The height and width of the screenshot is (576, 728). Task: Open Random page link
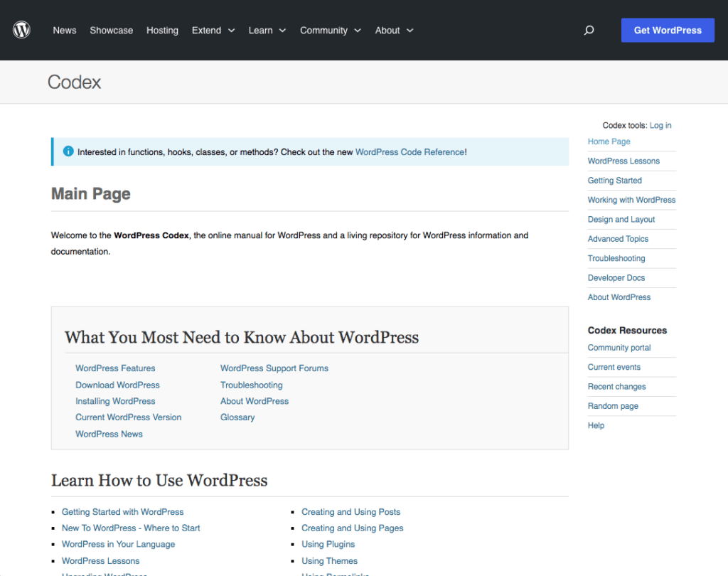point(613,406)
